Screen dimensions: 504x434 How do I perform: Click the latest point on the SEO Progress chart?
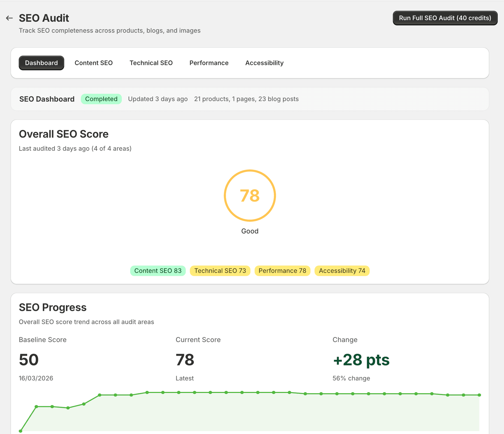coord(480,395)
